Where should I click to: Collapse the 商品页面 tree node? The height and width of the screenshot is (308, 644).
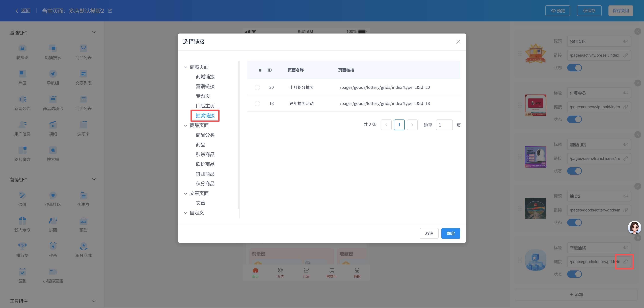(x=185, y=125)
